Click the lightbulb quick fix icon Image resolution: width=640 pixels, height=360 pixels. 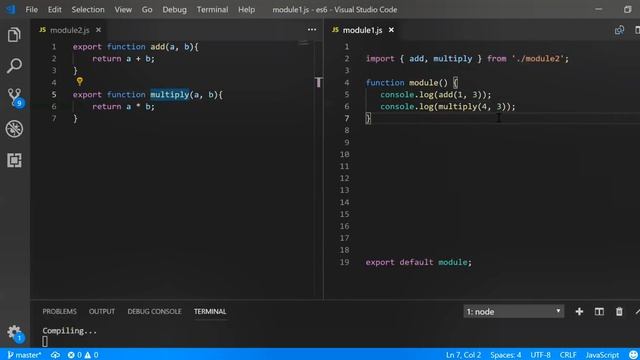coord(80,82)
